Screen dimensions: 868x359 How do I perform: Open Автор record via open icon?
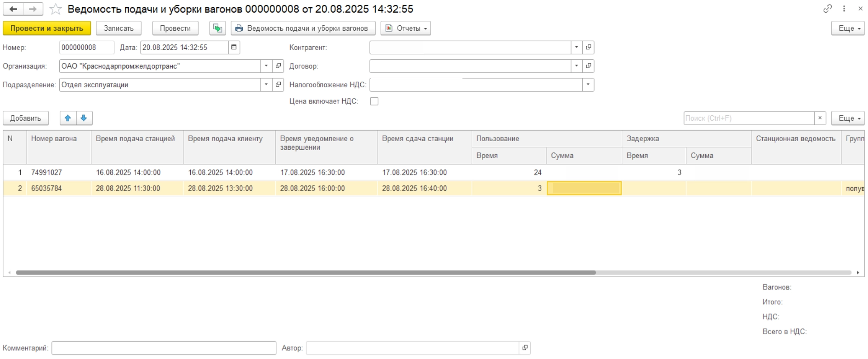[524, 348]
